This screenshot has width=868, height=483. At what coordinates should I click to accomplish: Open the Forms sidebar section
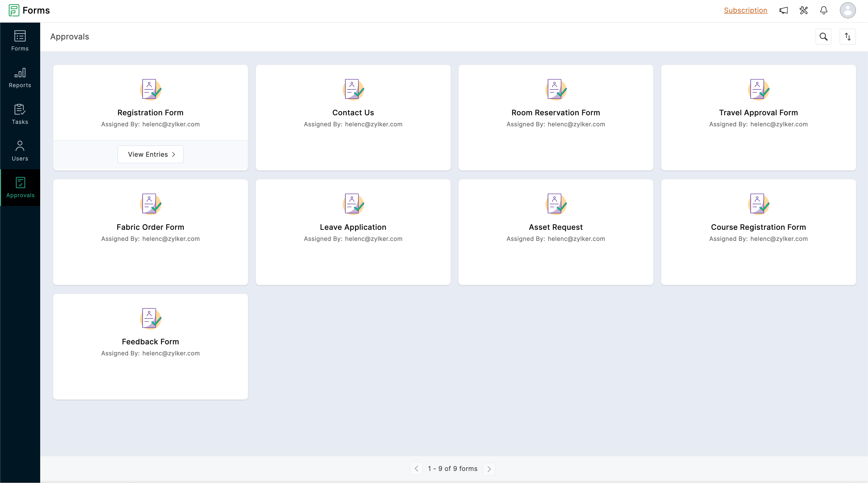point(20,41)
